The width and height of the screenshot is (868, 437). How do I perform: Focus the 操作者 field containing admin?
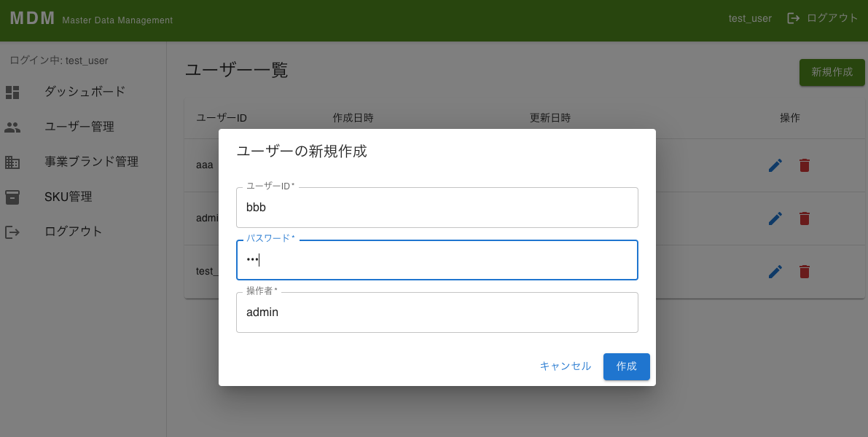437,312
